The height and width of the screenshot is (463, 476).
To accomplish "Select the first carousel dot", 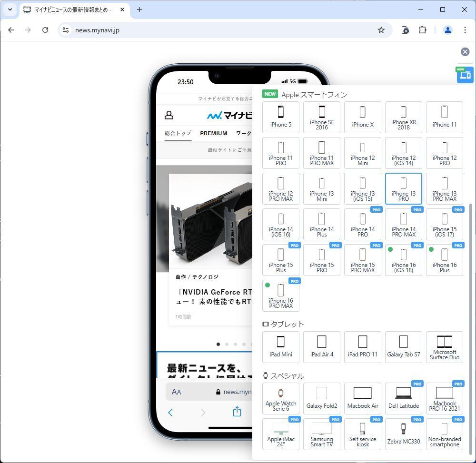I will point(218,345).
